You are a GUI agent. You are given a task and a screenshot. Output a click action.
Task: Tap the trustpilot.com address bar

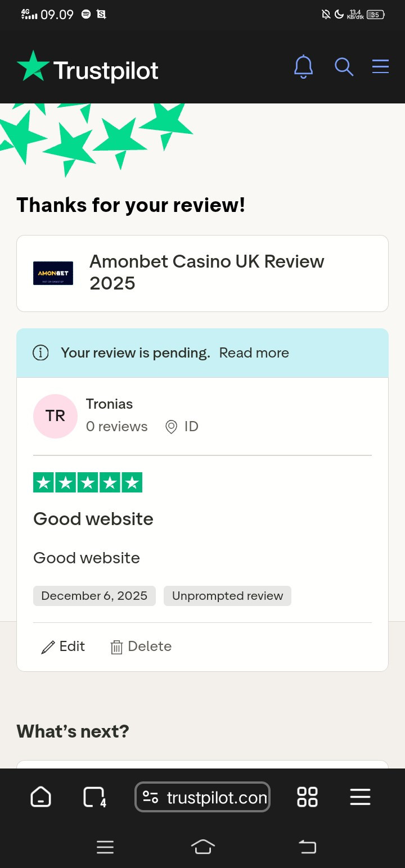[x=202, y=797]
